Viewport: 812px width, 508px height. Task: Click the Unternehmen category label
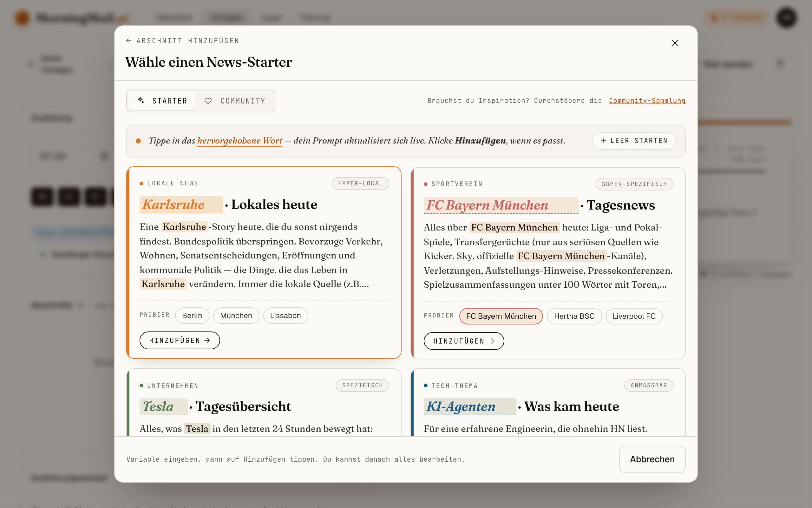[173, 386]
